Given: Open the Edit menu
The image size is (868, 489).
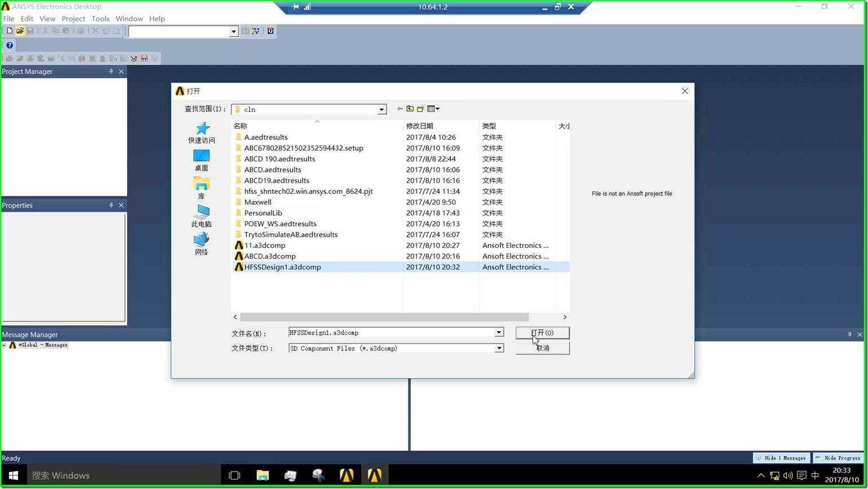Looking at the screenshot, I should (27, 19).
